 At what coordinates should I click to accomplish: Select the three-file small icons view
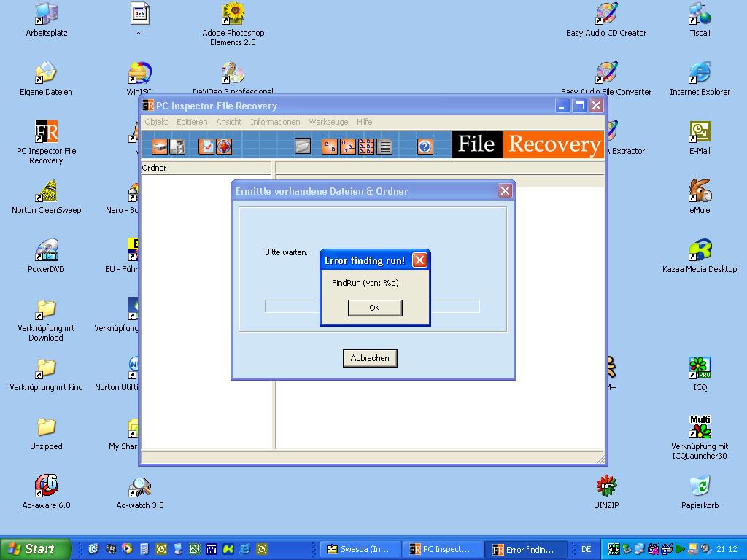point(348,146)
